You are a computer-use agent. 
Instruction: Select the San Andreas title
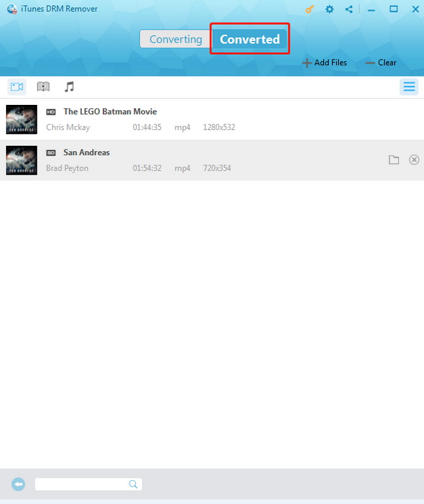pyautogui.click(x=87, y=152)
